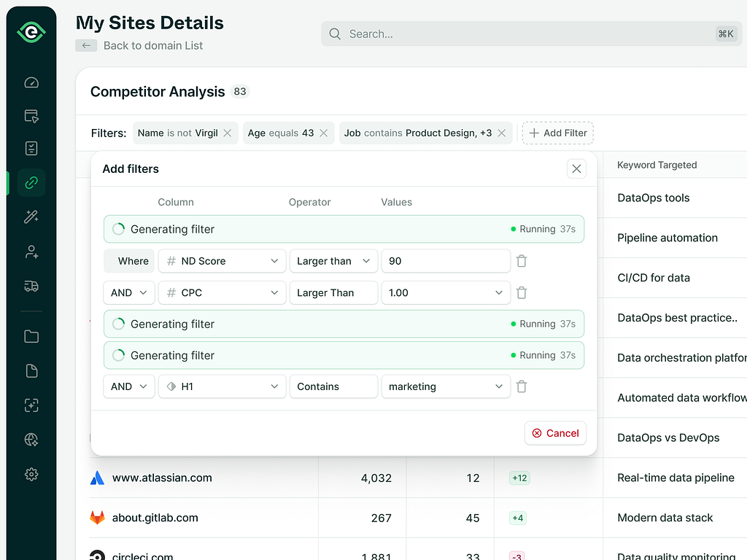
Task: Click the Pipeline automation keyword
Action: point(667,238)
